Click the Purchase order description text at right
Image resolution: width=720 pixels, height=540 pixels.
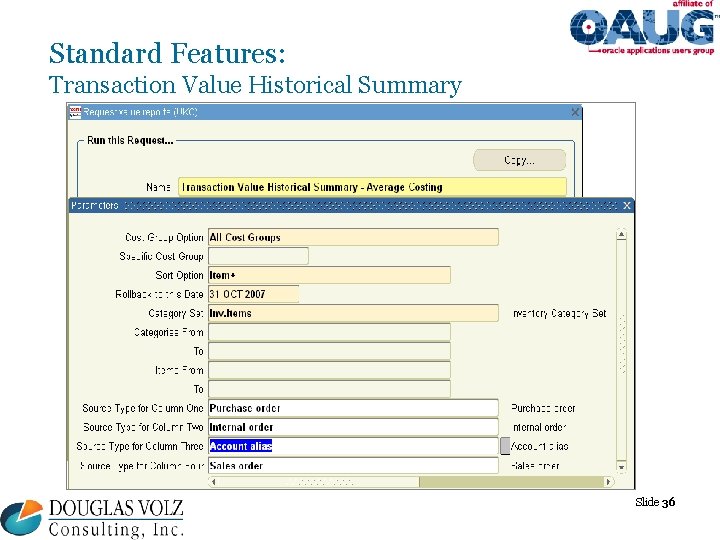pyautogui.click(x=543, y=408)
